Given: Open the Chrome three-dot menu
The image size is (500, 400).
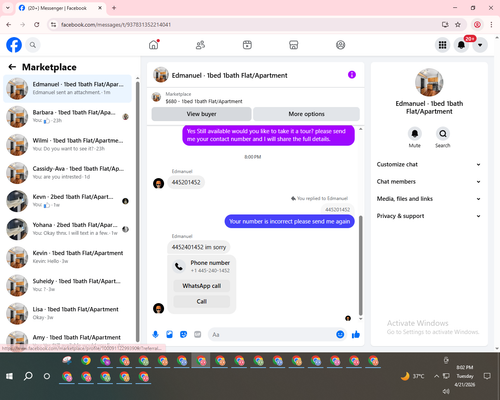Looking at the screenshot, I should pos(491,25).
